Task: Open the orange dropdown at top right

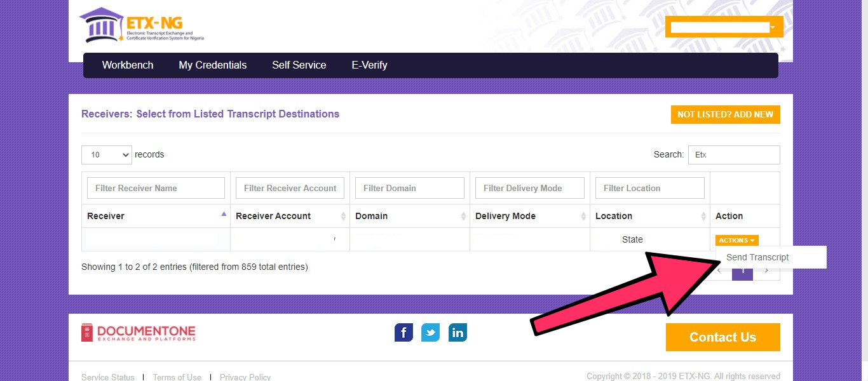Action: (x=724, y=27)
